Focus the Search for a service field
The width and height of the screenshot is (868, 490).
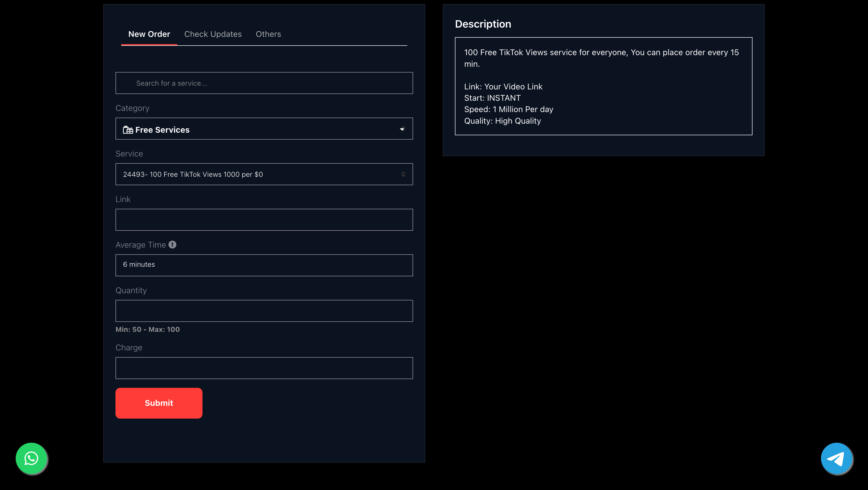point(263,83)
